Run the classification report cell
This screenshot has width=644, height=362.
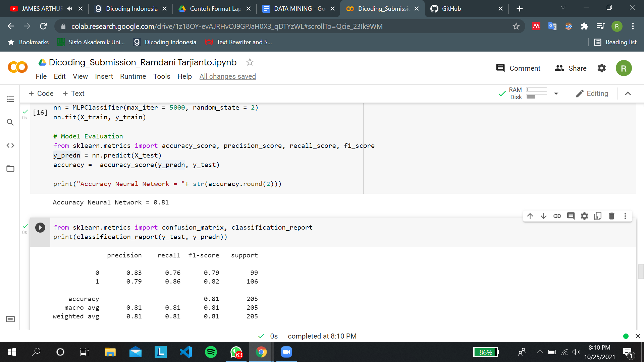point(40,228)
